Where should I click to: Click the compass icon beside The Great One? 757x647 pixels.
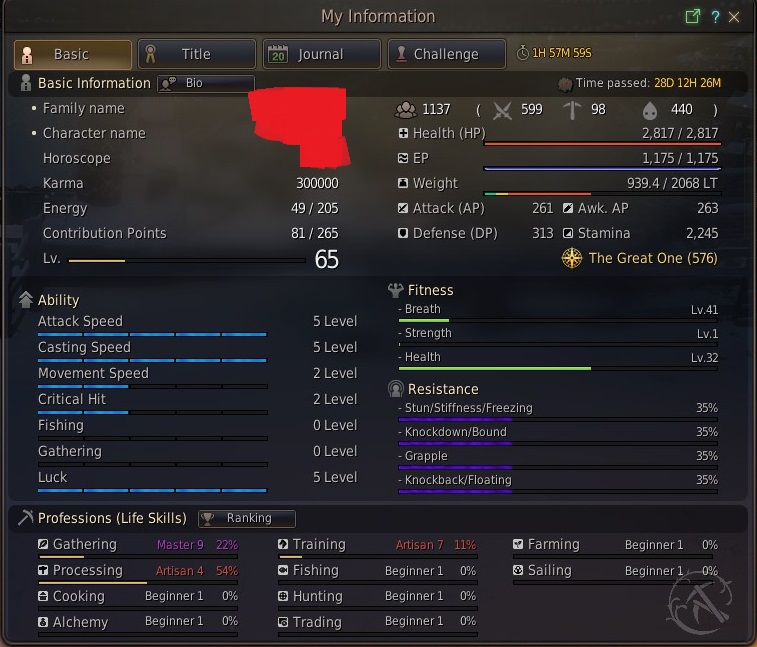[x=572, y=258]
